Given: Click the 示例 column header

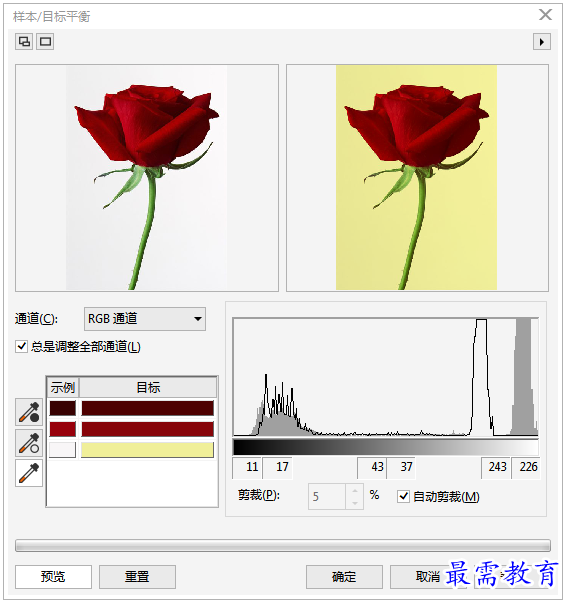Looking at the screenshot, I should (63, 387).
